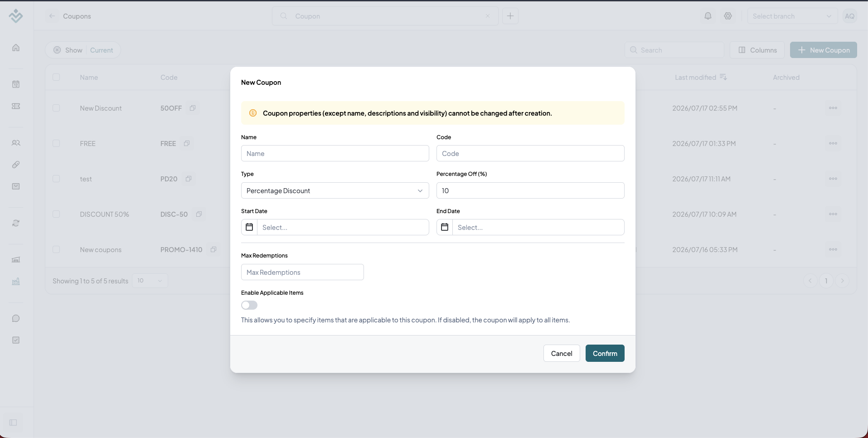Open the Select branch dropdown
The height and width of the screenshot is (438, 868).
792,16
